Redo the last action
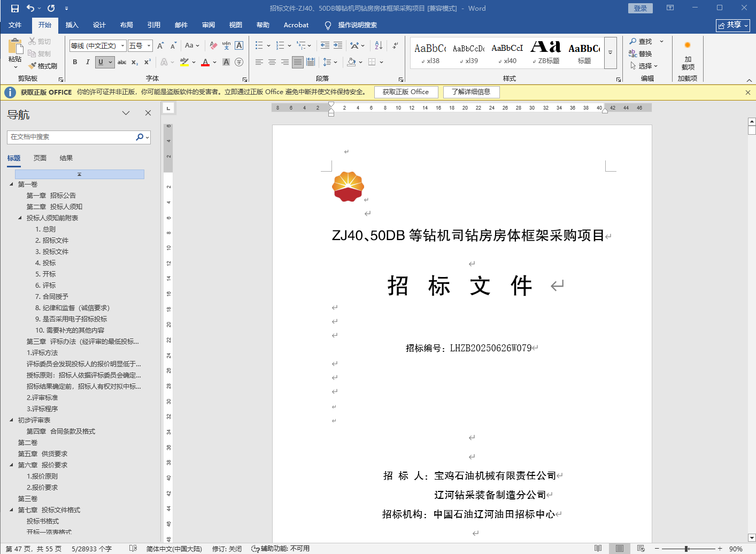 51,9
